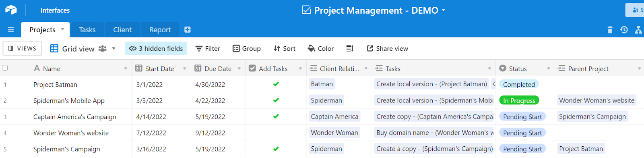Click the Airtable logo icon
Viewport: 644px width, 158px height.
pyautogui.click(x=11, y=10)
